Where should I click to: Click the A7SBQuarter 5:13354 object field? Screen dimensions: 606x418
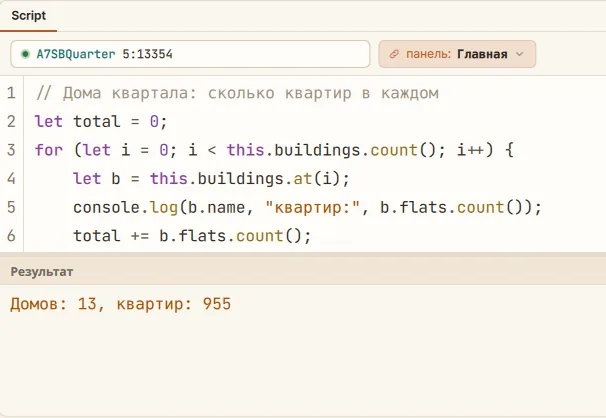(x=190, y=54)
